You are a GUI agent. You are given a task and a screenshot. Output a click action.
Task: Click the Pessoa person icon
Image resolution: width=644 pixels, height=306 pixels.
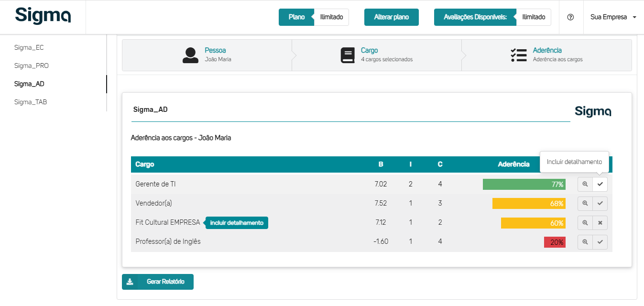tap(190, 55)
